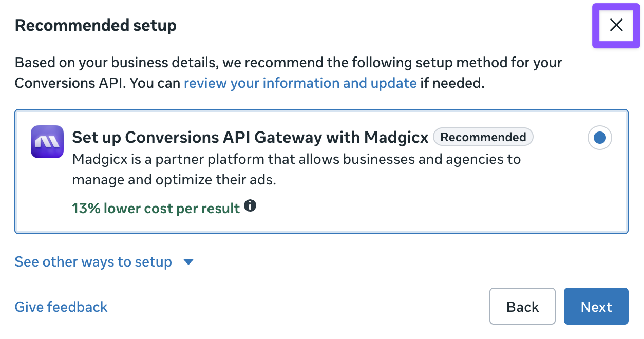
Task: Open "review your information and update" link
Action: point(300,83)
